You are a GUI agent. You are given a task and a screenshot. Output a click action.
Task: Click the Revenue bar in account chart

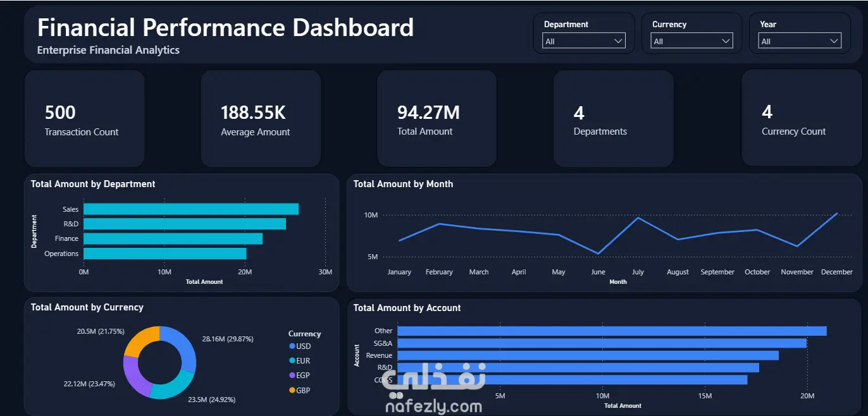click(588, 355)
